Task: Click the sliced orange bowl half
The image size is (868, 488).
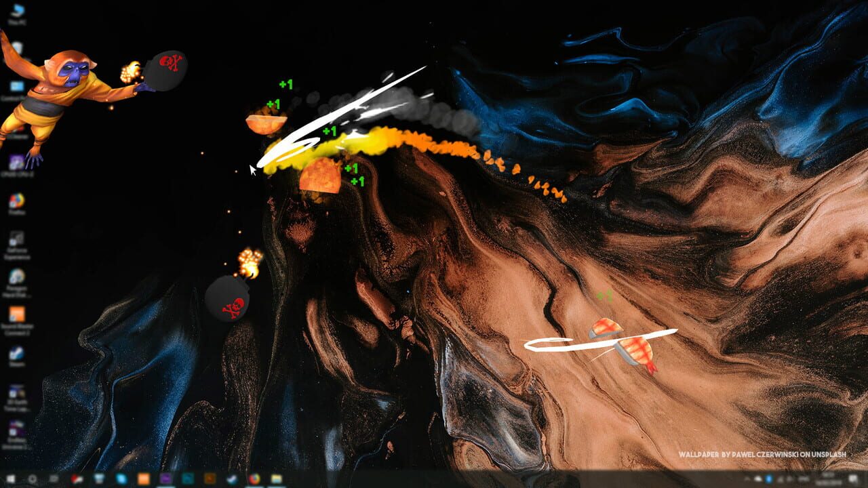Action: coord(265,124)
